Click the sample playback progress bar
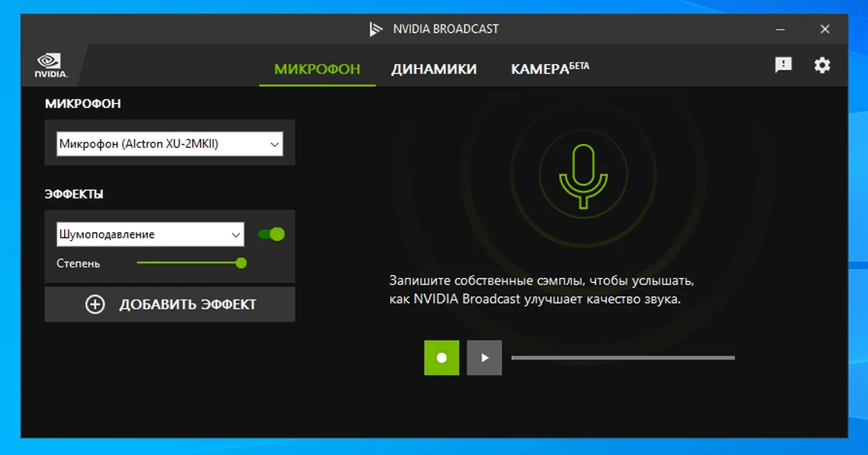Viewport: 868px width, 455px height. coord(623,358)
